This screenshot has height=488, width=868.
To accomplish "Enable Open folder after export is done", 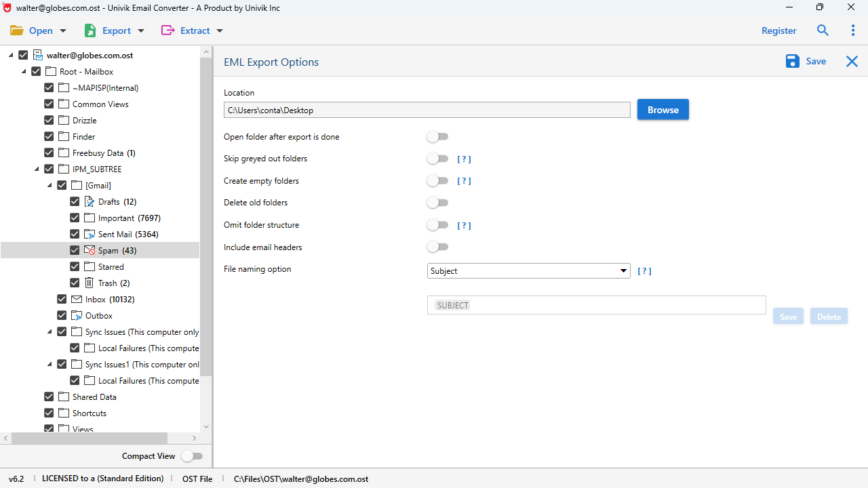I will tap(437, 136).
